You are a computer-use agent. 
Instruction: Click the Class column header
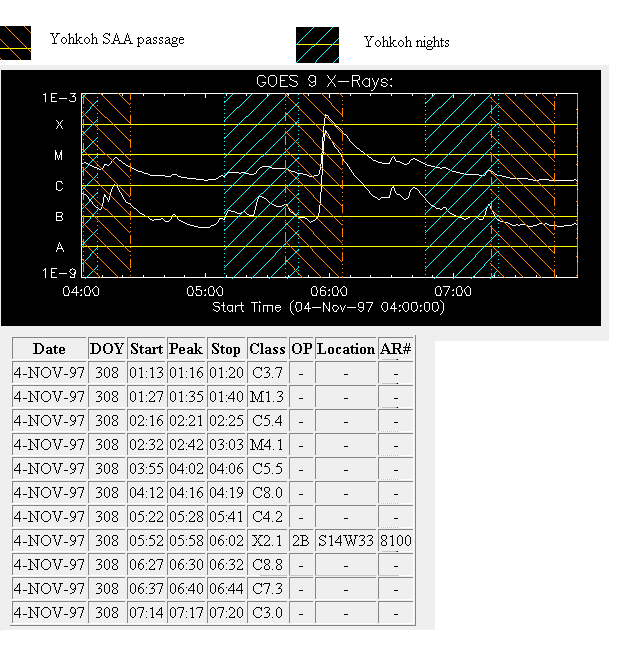[x=267, y=349]
